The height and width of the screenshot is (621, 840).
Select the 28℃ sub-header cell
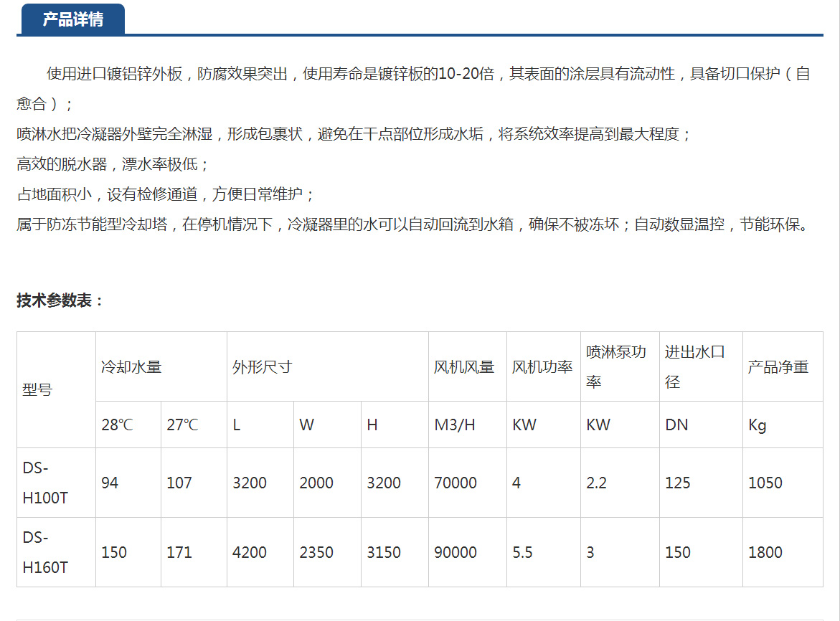(x=117, y=425)
